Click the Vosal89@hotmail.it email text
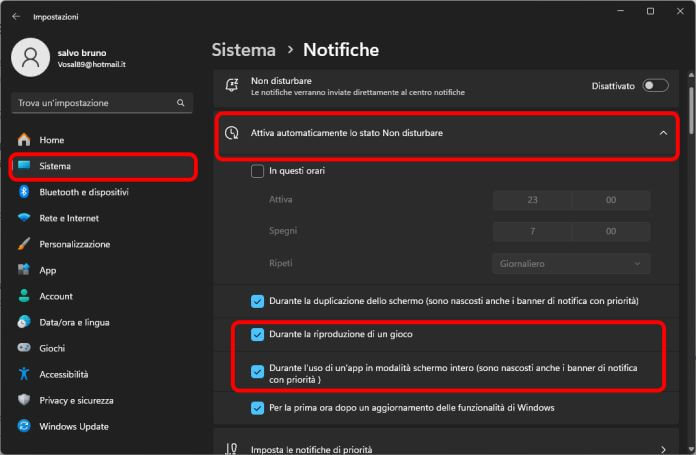This screenshot has height=455, width=696. point(91,64)
